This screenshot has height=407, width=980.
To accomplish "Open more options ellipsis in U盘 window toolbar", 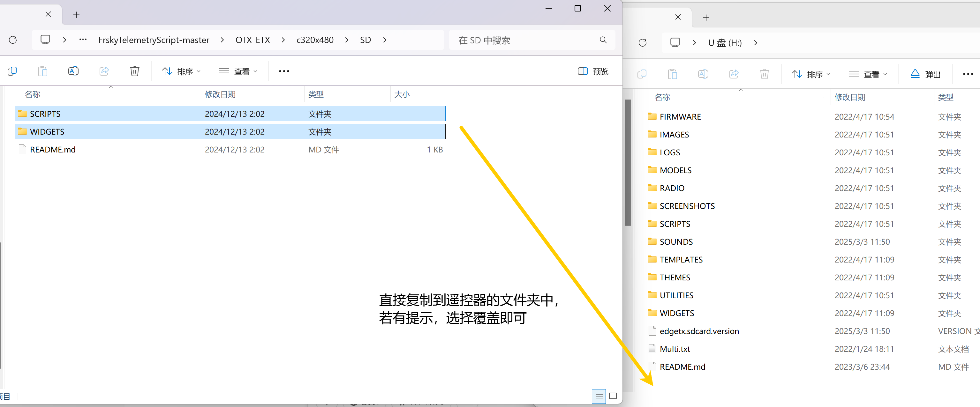I will [x=968, y=74].
